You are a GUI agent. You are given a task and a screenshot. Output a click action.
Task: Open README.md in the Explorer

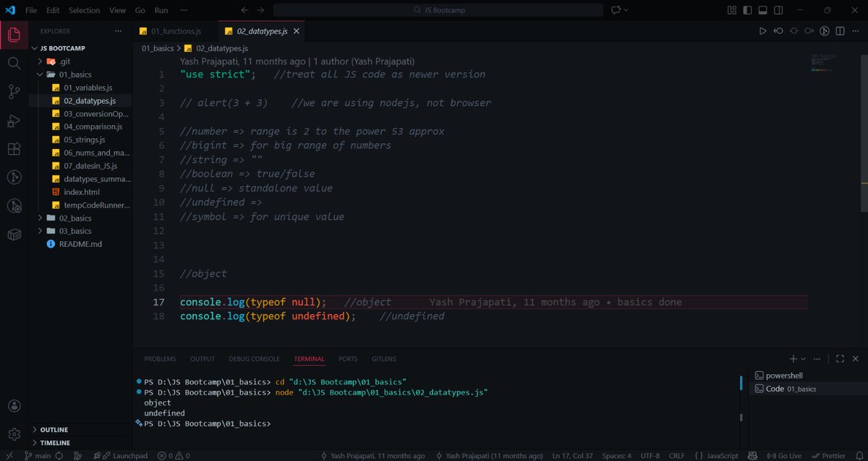coord(80,244)
